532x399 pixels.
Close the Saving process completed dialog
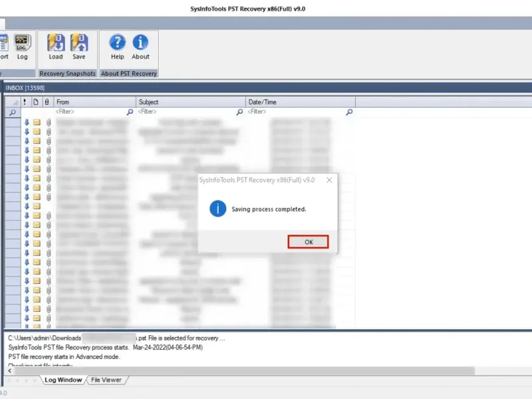click(x=329, y=180)
